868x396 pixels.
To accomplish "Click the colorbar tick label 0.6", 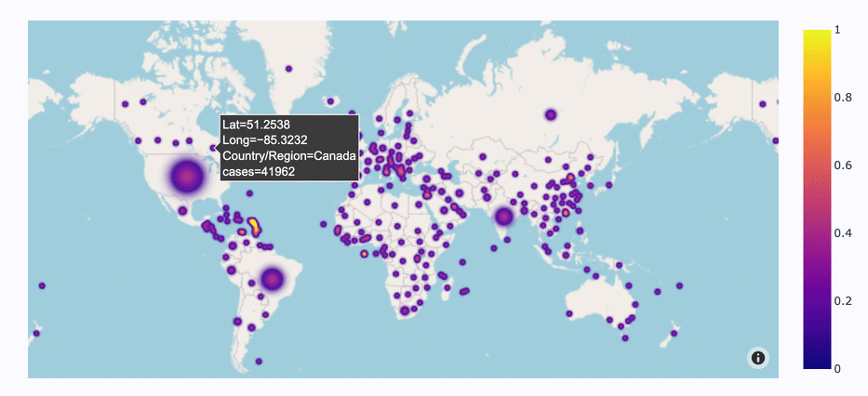I will (x=841, y=165).
